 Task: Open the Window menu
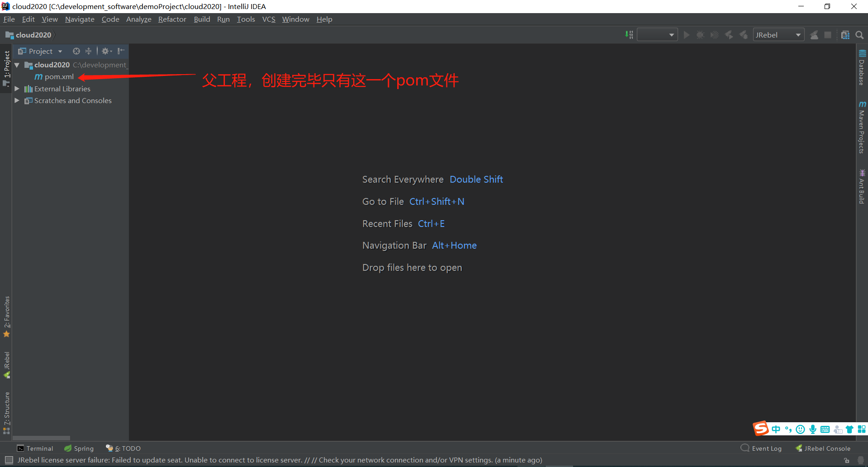click(x=295, y=19)
